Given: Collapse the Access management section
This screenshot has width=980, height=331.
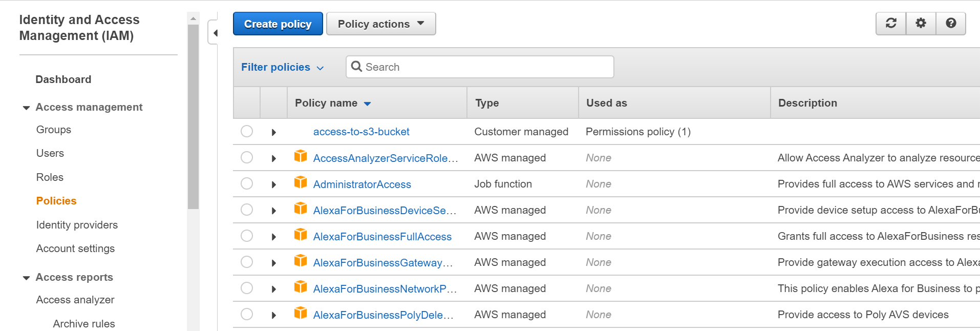Looking at the screenshot, I should coord(27,108).
